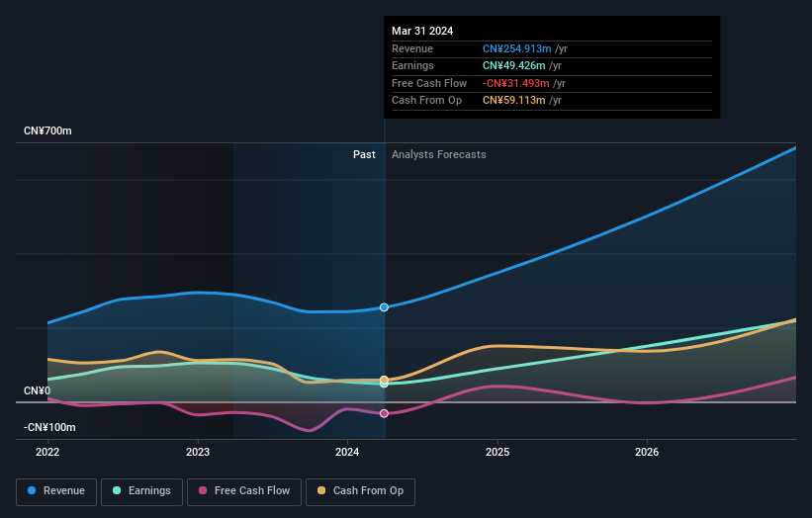Hide the Free Cash Flow series
This screenshot has height=518, width=812.
pos(244,490)
